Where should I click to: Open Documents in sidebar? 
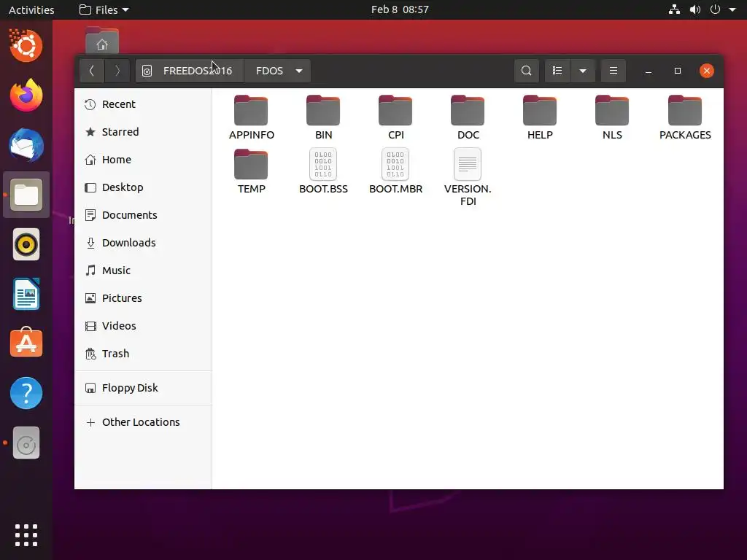(x=143, y=215)
